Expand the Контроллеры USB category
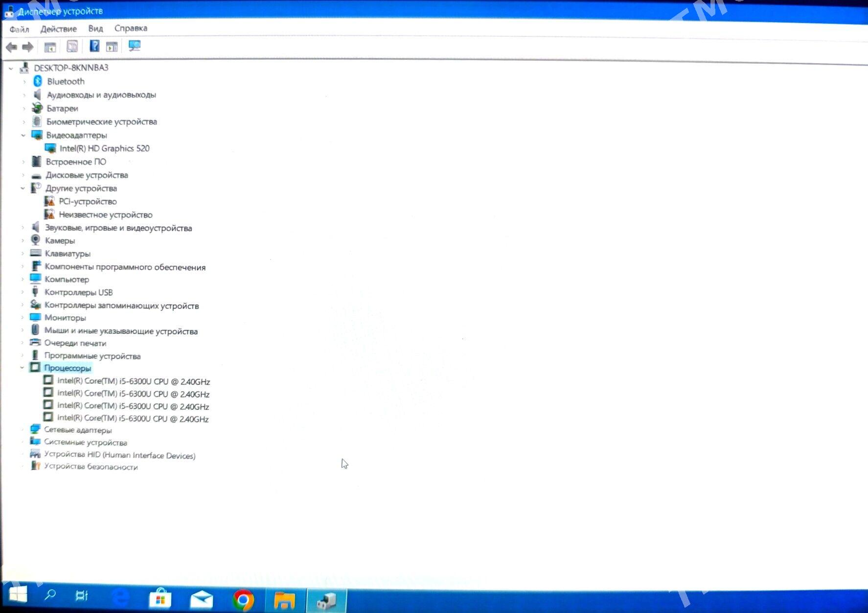Image resolution: width=868 pixels, height=613 pixels. (23, 292)
